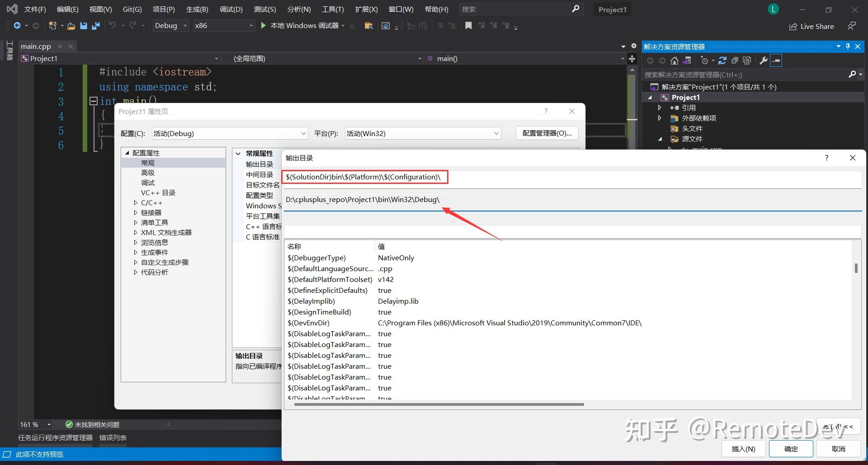Viewport: 868px width, 465px height.
Task: Open Properties via wrench icon in Solution Explorer
Action: point(763,60)
